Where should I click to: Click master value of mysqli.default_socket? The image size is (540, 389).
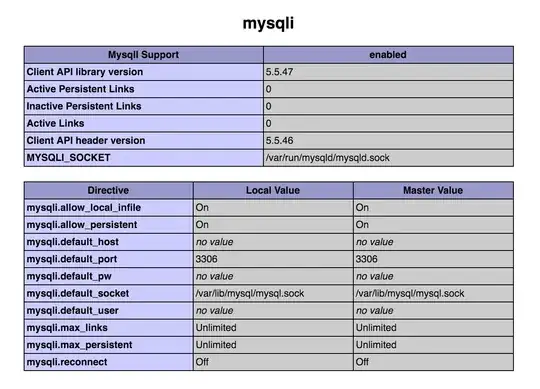pyautogui.click(x=410, y=293)
